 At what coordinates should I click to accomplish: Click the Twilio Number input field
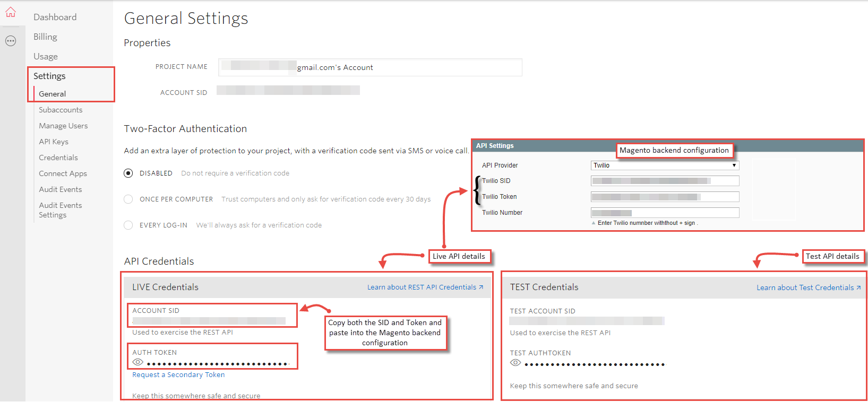pos(665,213)
